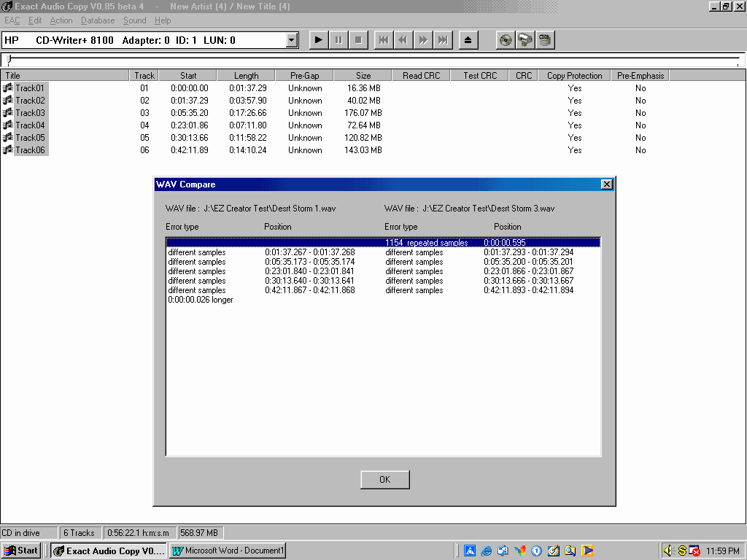Click the 0:00:00.026 longer entry
Screen dimensions: 747x560
[201, 300]
